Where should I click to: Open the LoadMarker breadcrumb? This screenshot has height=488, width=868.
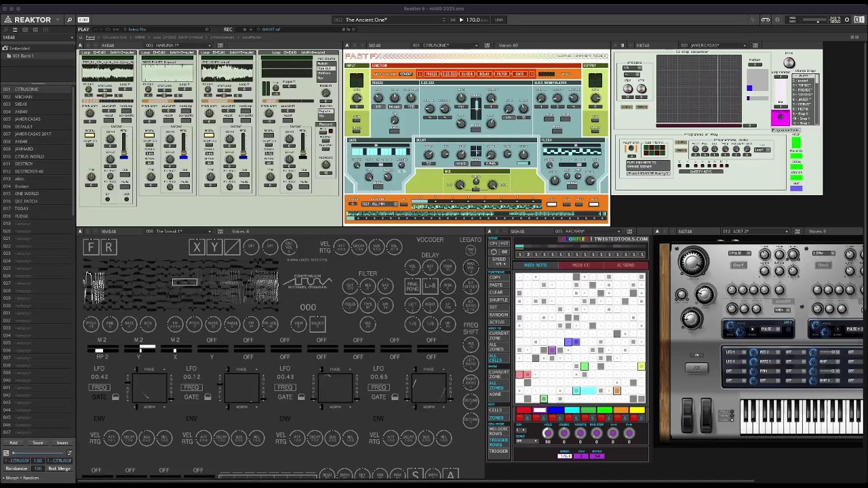[252, 37]
